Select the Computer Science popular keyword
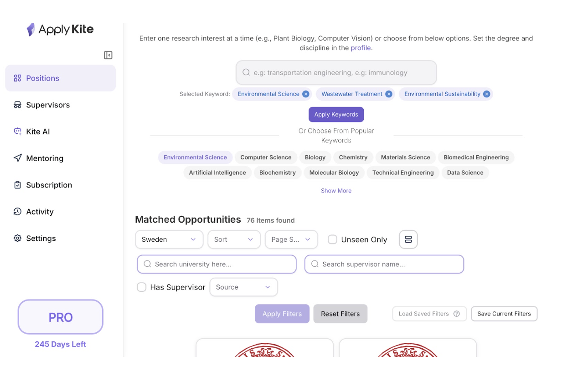 (x=266, y=158)
